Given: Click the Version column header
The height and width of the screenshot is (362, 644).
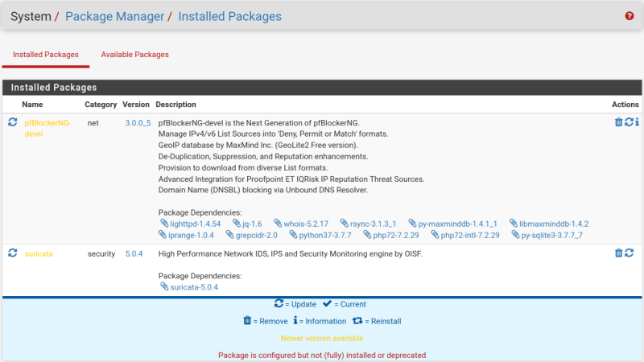Looking at the screenshot, I should tap(136, 105).
